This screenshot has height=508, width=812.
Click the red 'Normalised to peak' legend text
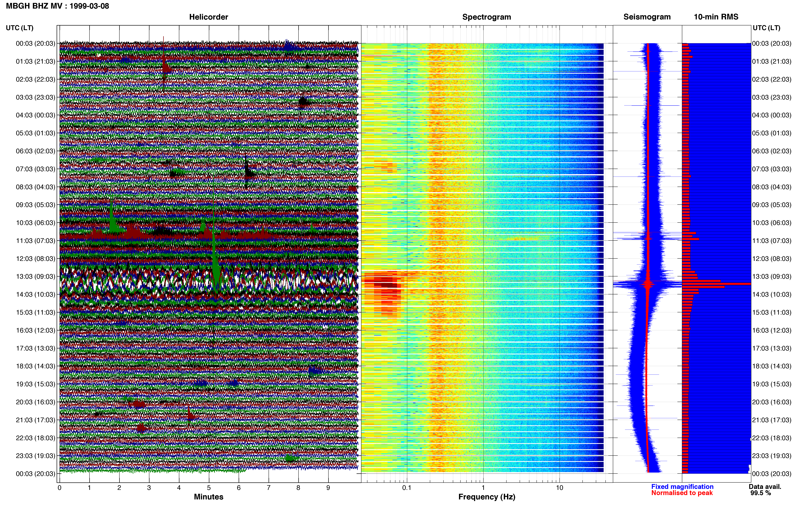click(682, 493)
